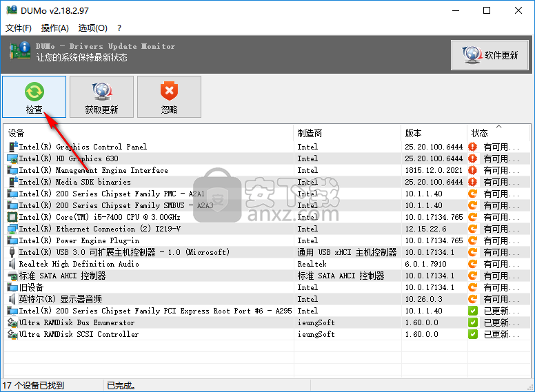Click red alert status icon for Graphics Control Panel
535x392 pixels.
click(472, 147)
